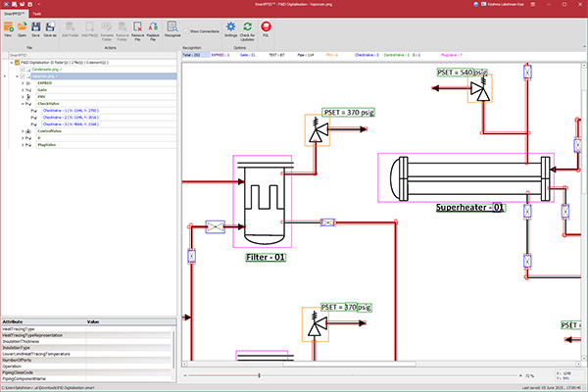
Task: Click the SmartPFID search field above tree
Action: pyautogui.click(x=92, y=55)
